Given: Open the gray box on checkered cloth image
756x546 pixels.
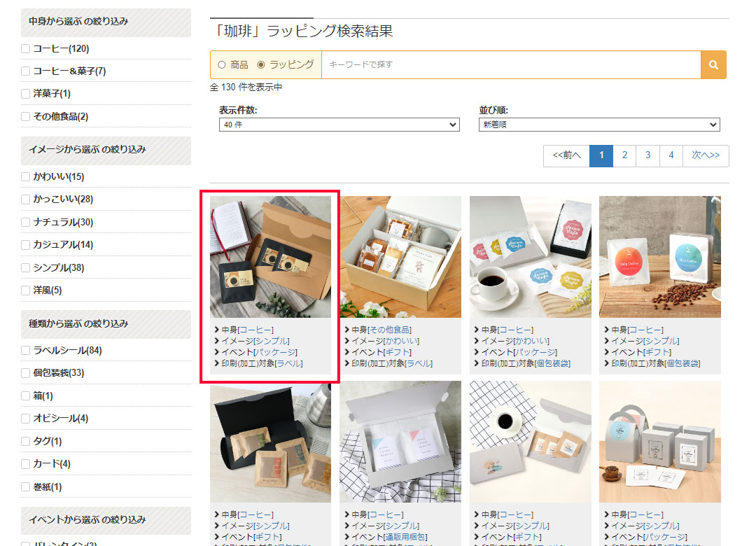Looking at the screenshot, I should (400, 442).
